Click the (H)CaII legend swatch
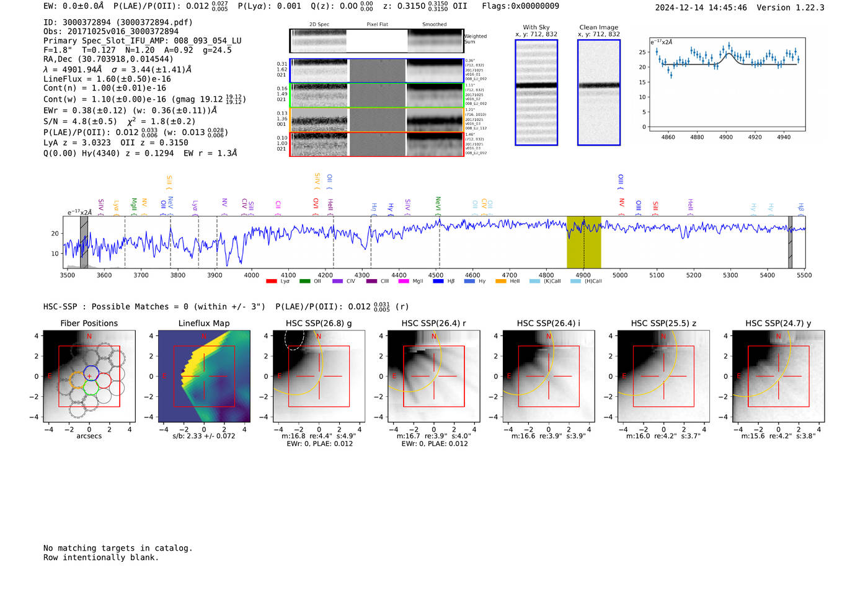Screen dimensions: 868x591 coord(575,281)
